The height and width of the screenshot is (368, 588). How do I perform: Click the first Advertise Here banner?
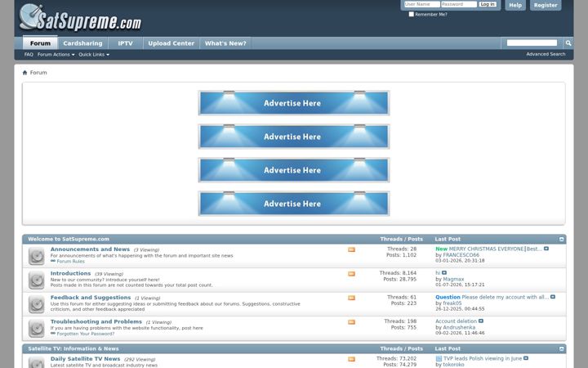[294, 103]
